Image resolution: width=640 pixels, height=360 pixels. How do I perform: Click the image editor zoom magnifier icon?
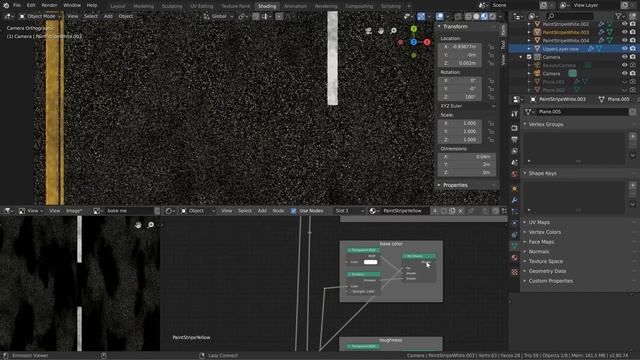coord(151,225)
